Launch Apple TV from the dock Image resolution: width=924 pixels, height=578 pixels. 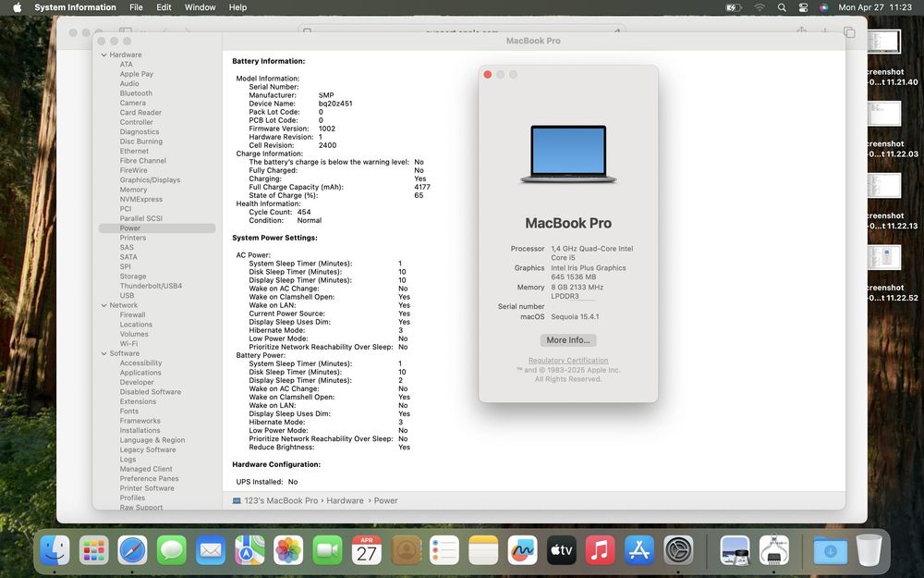pos(561,550)
